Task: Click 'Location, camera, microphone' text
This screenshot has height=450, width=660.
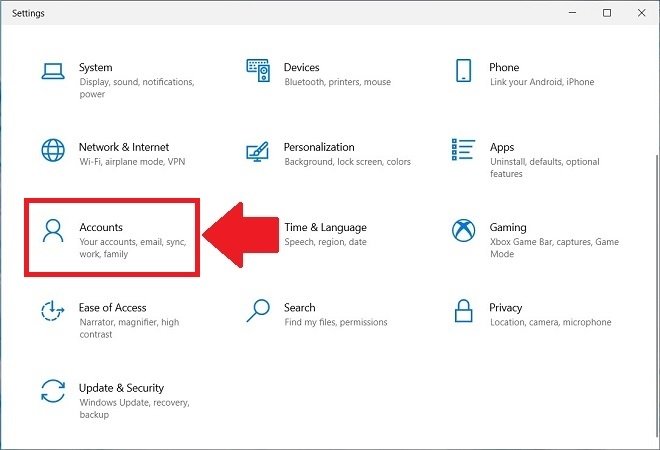Action: [x=551, y=322]
